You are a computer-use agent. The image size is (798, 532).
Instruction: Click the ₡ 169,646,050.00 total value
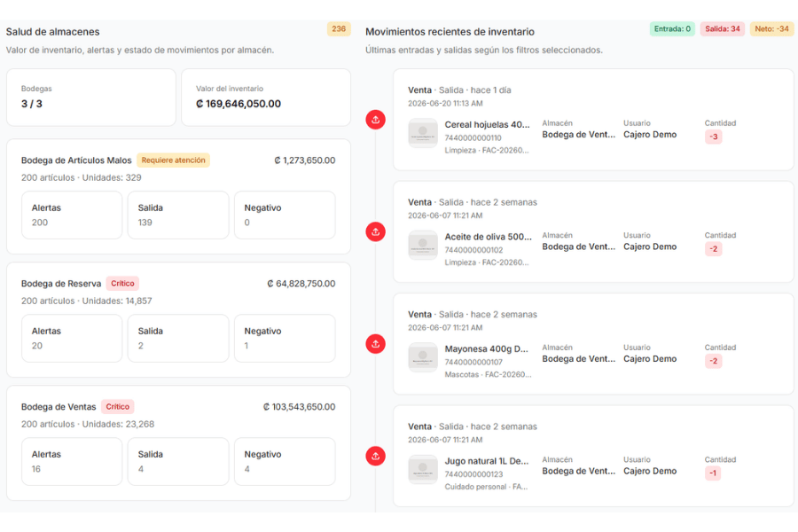(x=239, y=104)
